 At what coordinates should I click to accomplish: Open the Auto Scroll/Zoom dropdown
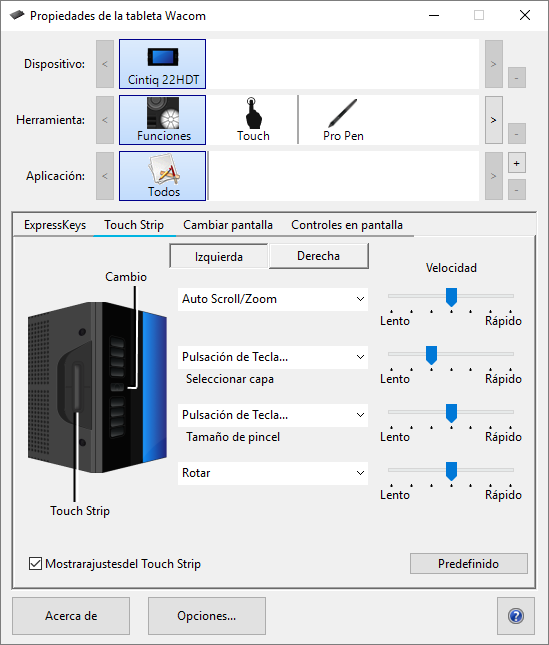[273, 299]
